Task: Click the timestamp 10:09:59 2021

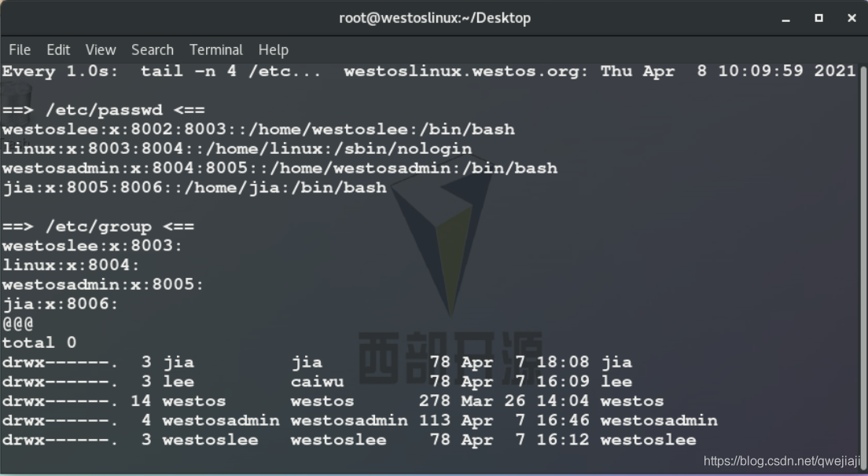Action: click(786, 71)
